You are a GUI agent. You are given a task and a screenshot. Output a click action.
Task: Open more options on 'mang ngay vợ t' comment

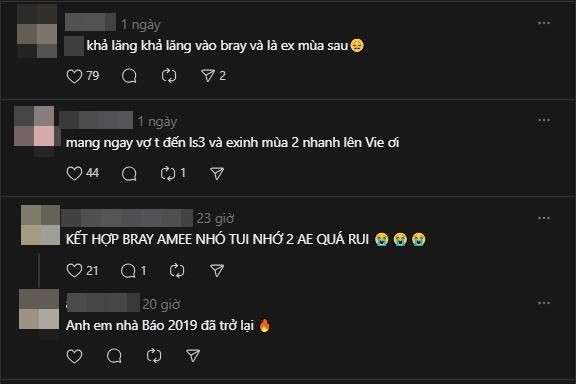point(544,120)
